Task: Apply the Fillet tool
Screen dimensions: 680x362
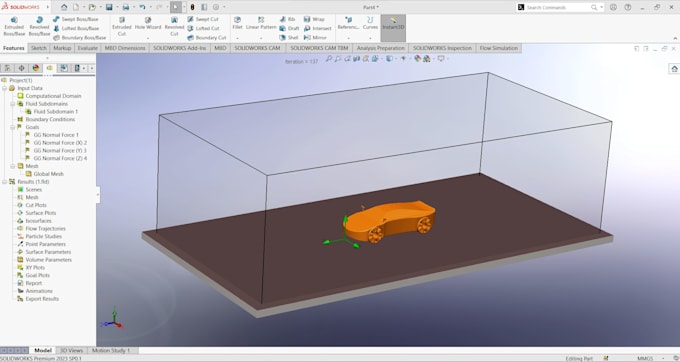Action: tap(237, 23)
